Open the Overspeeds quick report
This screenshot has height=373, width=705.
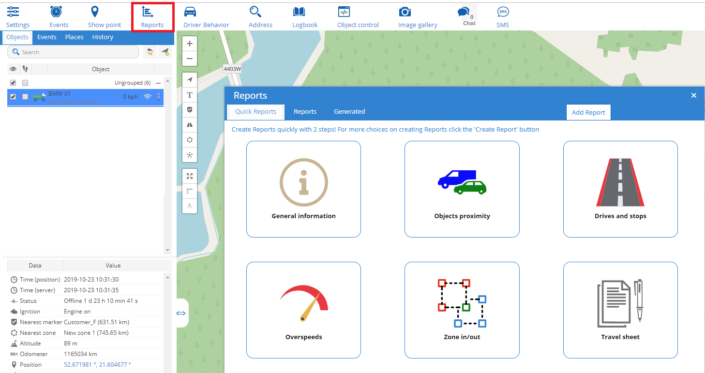303,310
